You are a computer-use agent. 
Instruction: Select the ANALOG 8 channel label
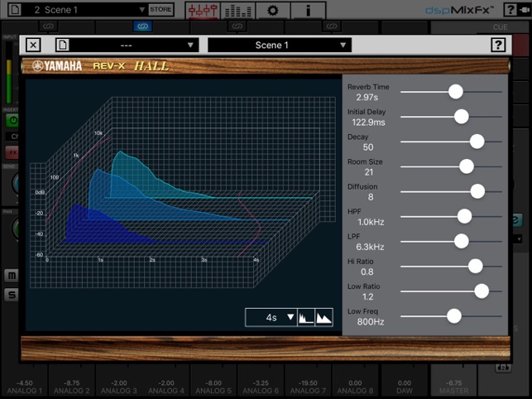(x=355, y=391)
